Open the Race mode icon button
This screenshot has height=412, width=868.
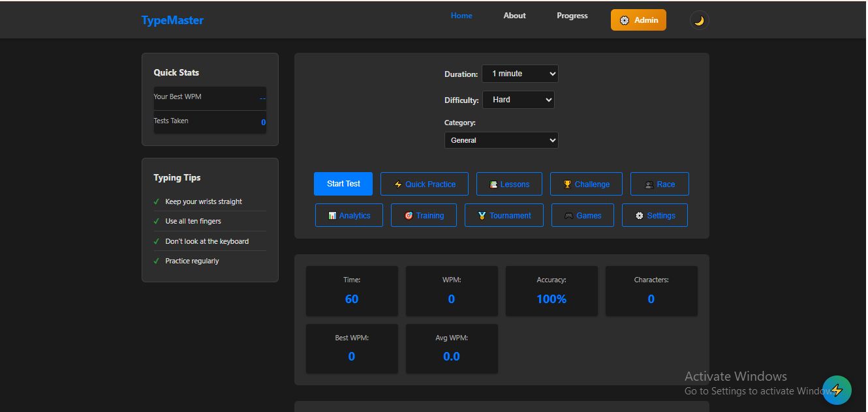pyautogui.click(x=649, y=184)
